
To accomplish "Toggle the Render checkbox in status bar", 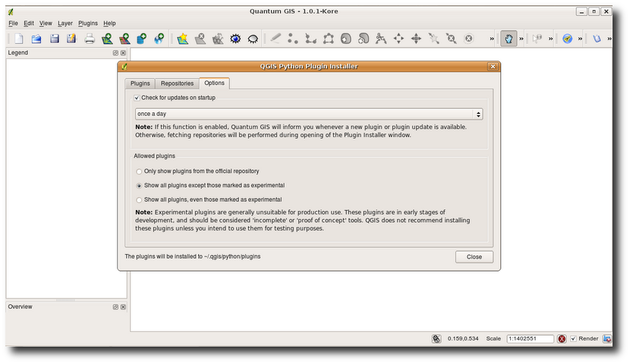I will pyautogui.click(x=573, y=339).
